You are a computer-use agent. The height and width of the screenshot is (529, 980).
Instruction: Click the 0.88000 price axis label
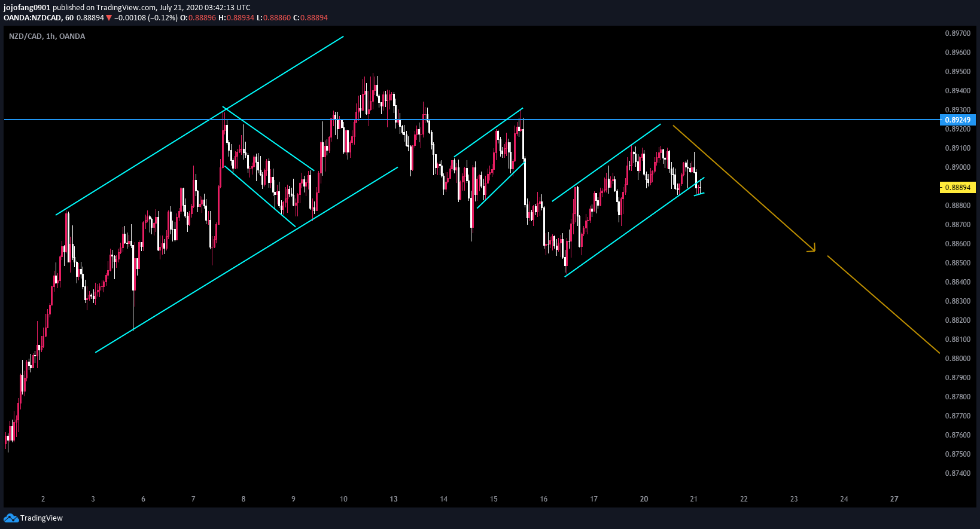957,359
